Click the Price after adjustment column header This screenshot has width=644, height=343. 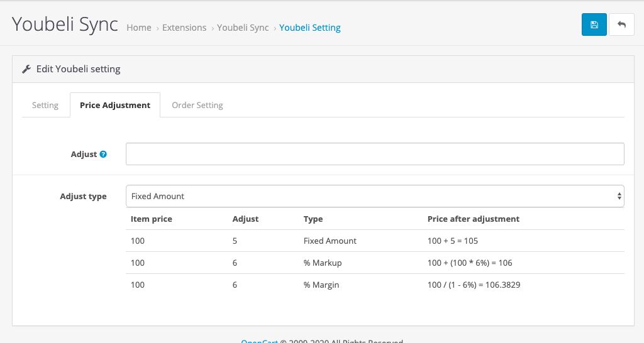point(474,219)
